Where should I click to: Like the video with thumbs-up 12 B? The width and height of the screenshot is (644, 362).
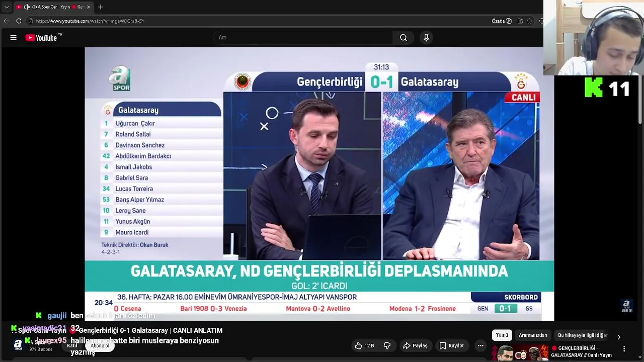point(364,346)
